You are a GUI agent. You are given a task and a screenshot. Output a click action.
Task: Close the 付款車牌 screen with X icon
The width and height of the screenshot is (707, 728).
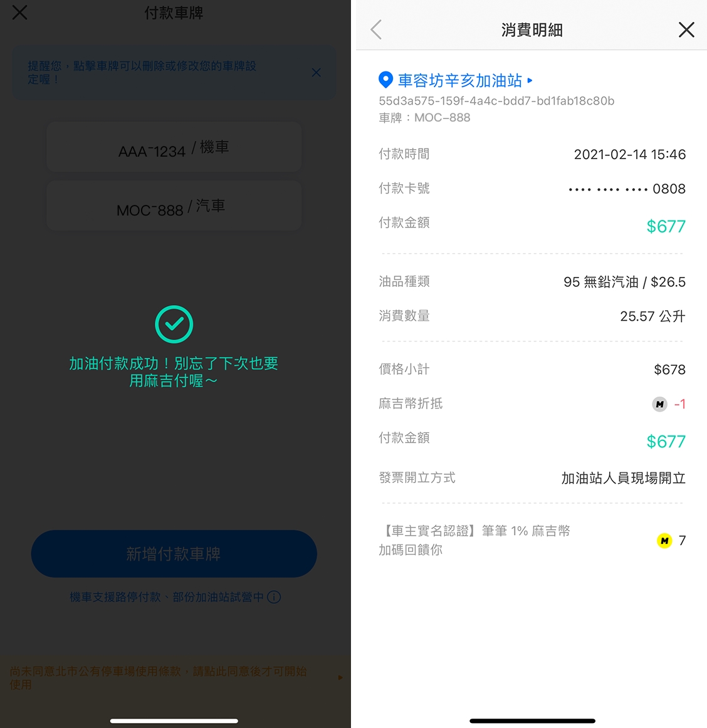tap(20, 13)
